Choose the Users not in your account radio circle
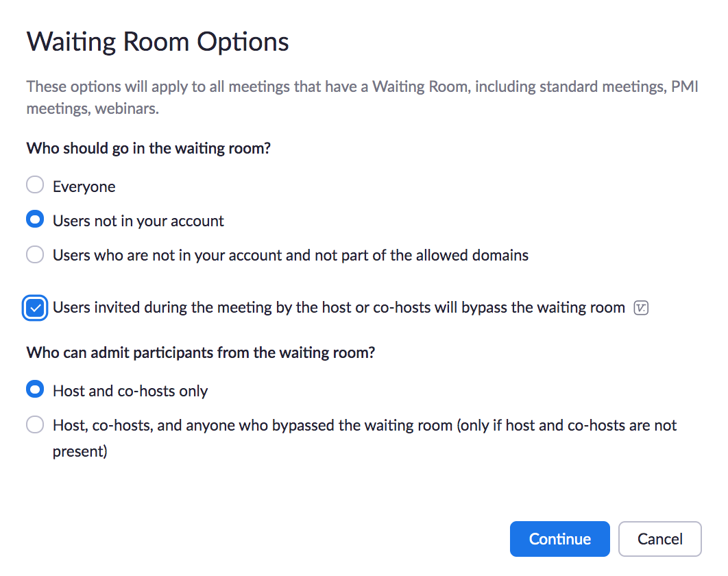728x576 pixels. (x=35, y=219)
